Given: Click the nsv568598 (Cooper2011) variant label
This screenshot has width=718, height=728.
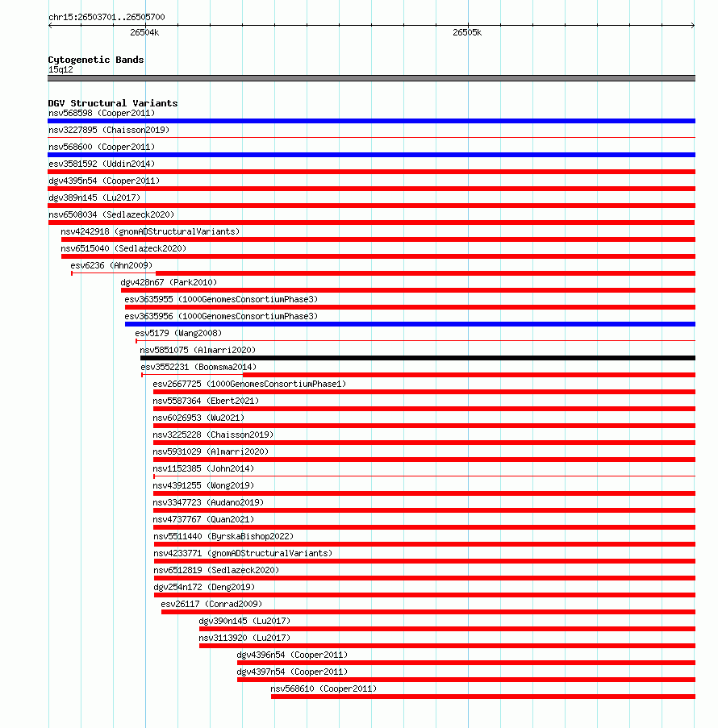Looking at the screenshot, I should click(x=102, y=114).
